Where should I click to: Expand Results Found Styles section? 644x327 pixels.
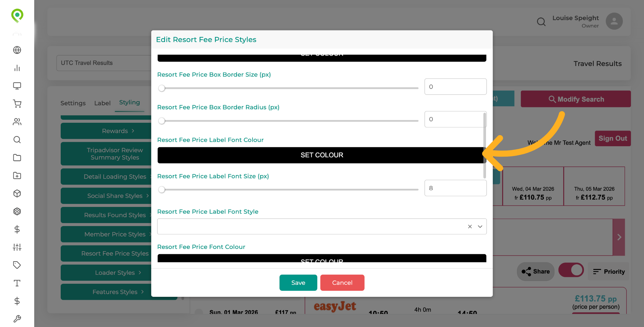pyautogui.click(x=106, y=215)
